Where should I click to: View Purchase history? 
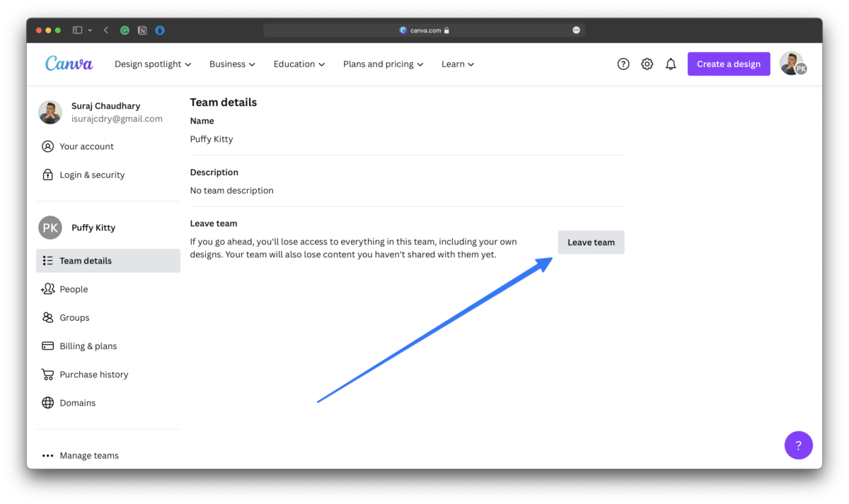click(108, 375)
